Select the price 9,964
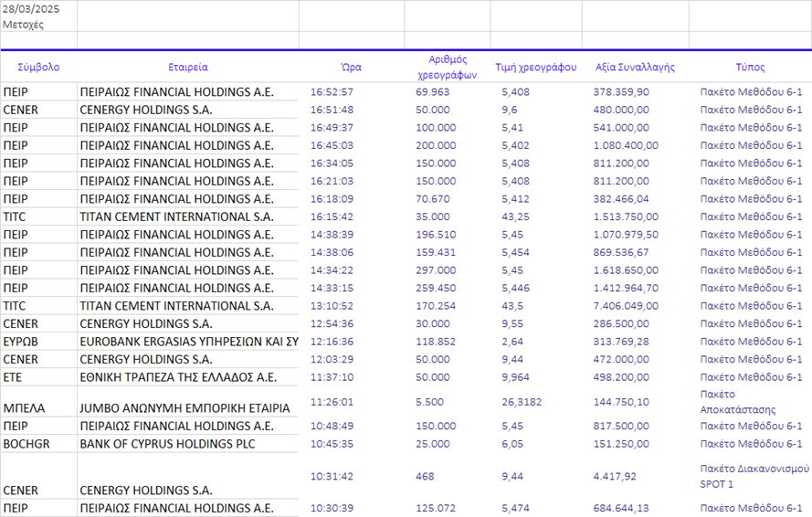The height and width of the screenshot is (517, 812). coord(516,377)
